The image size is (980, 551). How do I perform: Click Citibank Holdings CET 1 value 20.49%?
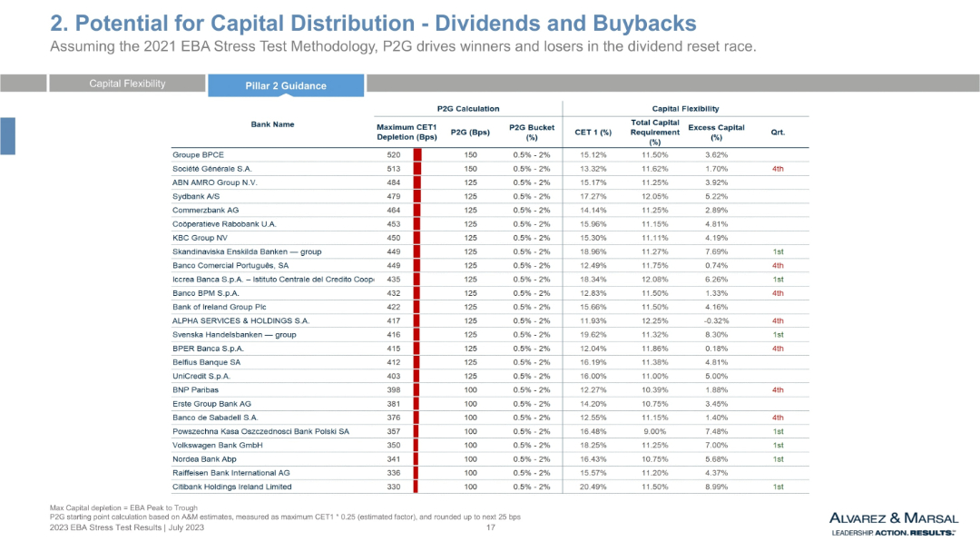point(593,487)
